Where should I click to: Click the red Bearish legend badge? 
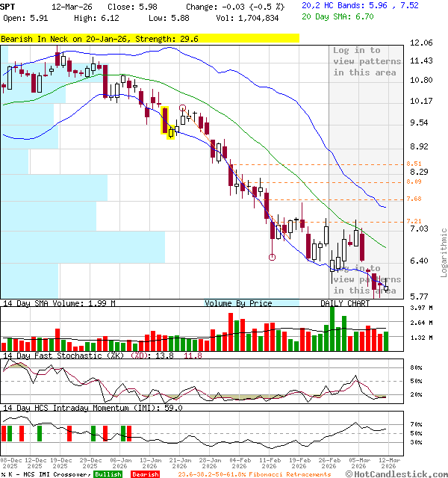coord(145,474)
